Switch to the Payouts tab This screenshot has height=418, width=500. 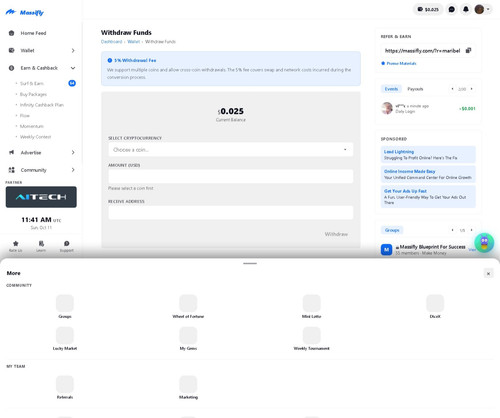[x=415, y=89]
